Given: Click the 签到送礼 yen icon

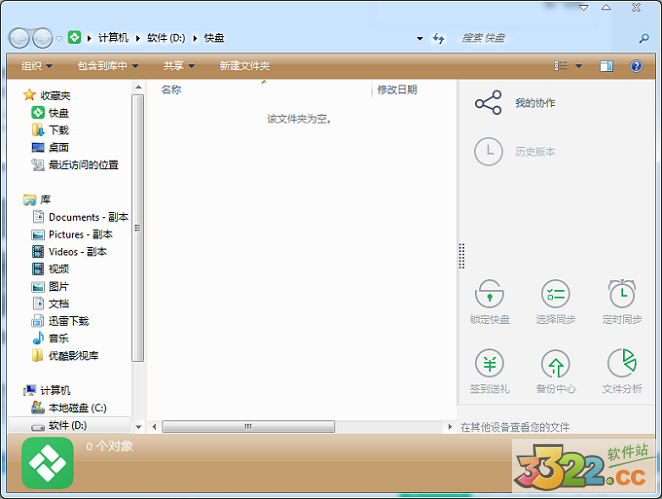Looking at the screenshot, I should 489,363.
